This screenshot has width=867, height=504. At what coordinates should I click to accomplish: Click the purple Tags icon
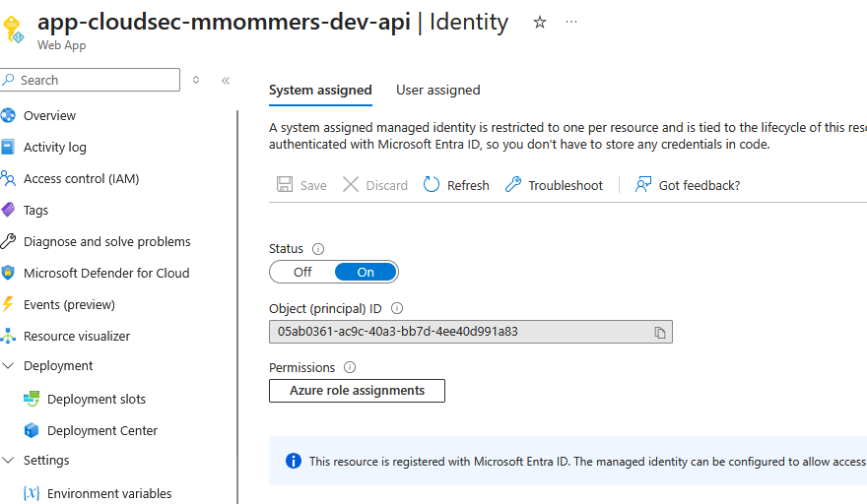click(8, 210)
